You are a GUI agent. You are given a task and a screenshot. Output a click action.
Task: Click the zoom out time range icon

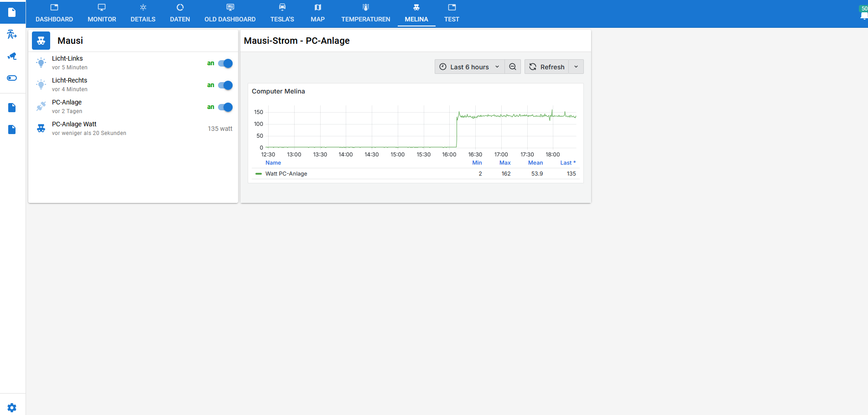(x=513, y=67)
